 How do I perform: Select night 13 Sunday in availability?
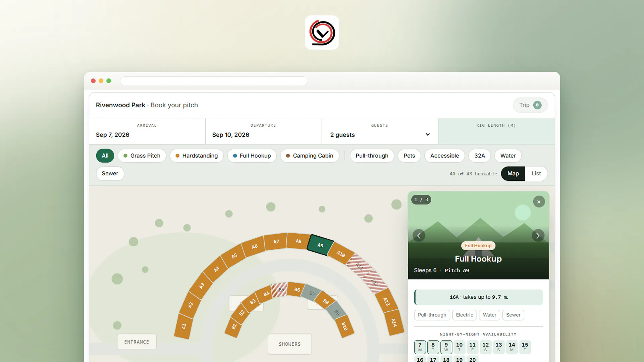click(x=499, y=347)
